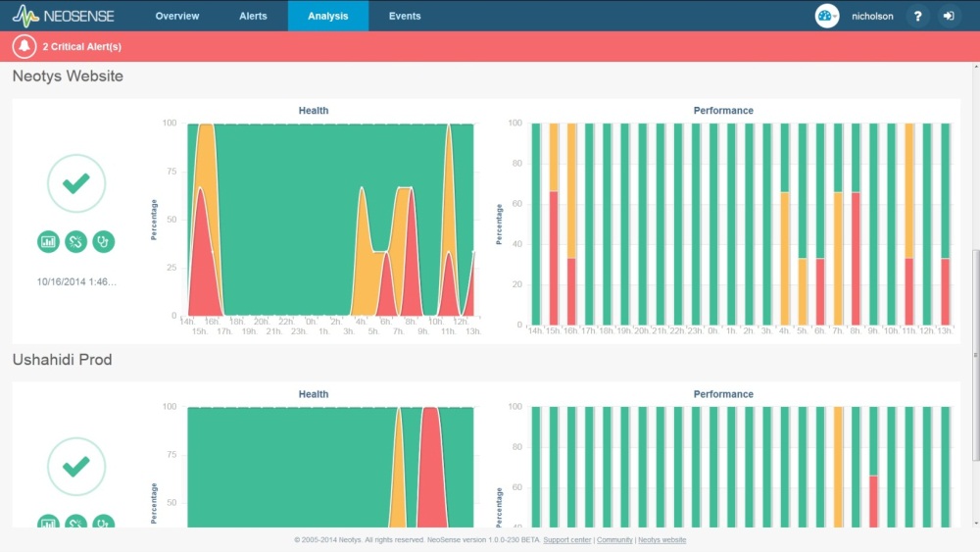The height and width of the screenshot is (552, 980).
Task: Go to the Events tab
Action: [x=405, y=17]
